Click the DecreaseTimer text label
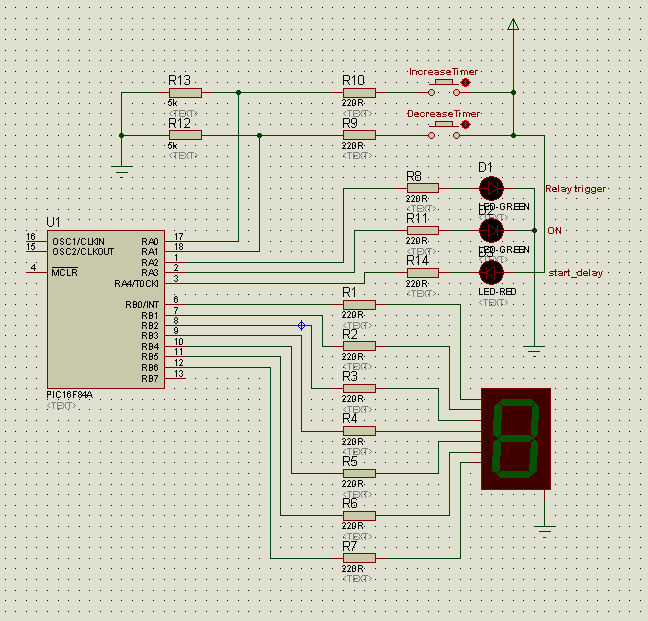 pyautogui.click(x=443, y=114)
